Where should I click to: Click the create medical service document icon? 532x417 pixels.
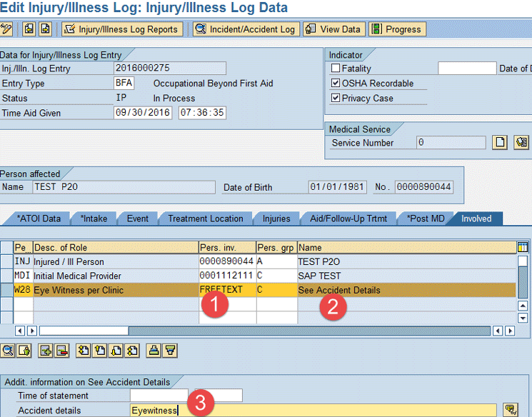coord(501,143)
